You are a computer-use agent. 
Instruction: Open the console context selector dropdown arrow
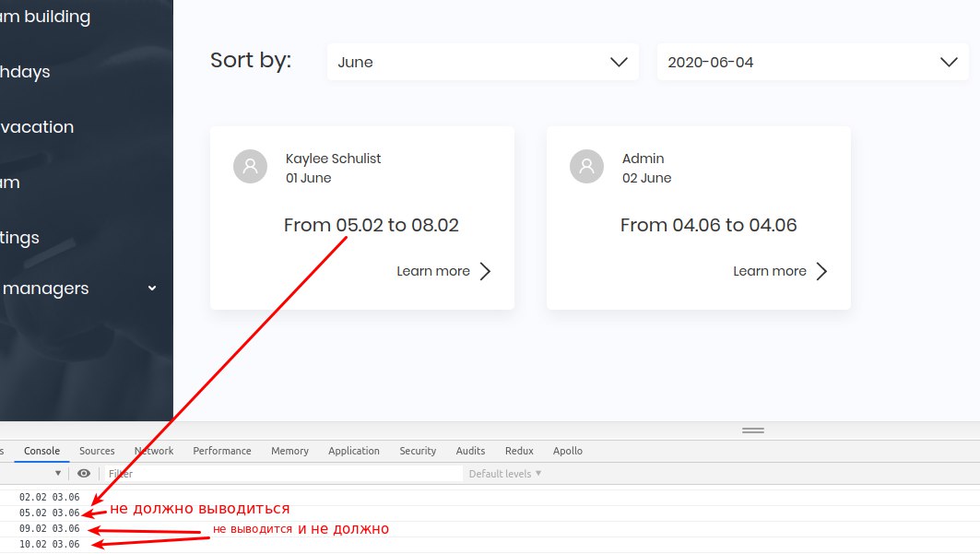pos(58,474)
